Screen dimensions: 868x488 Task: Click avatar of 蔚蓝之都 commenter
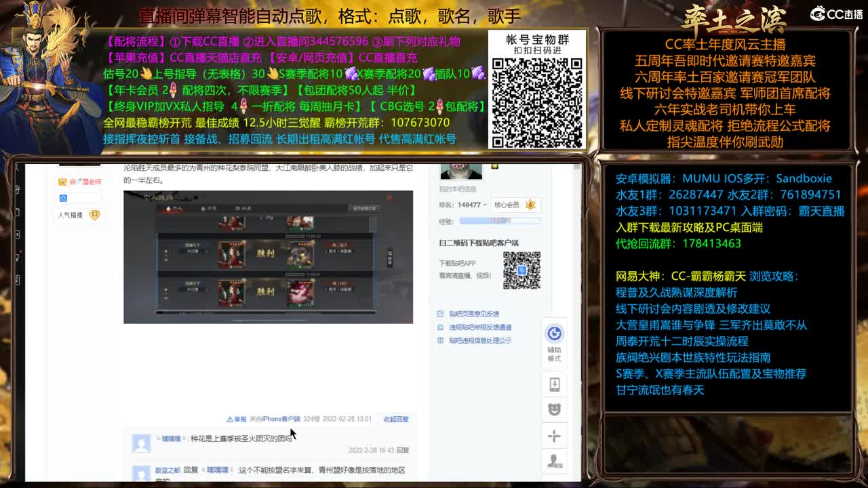click(141, 474)
